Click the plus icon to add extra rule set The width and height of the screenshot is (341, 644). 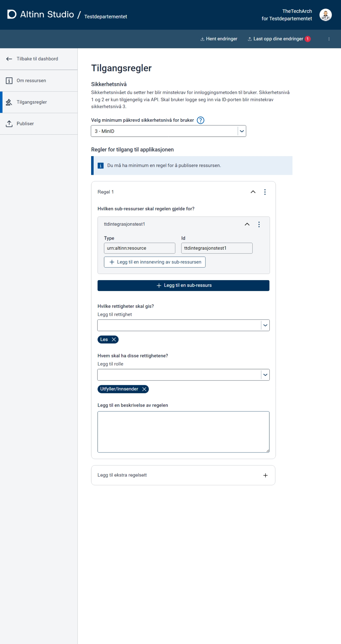[265, 475]
